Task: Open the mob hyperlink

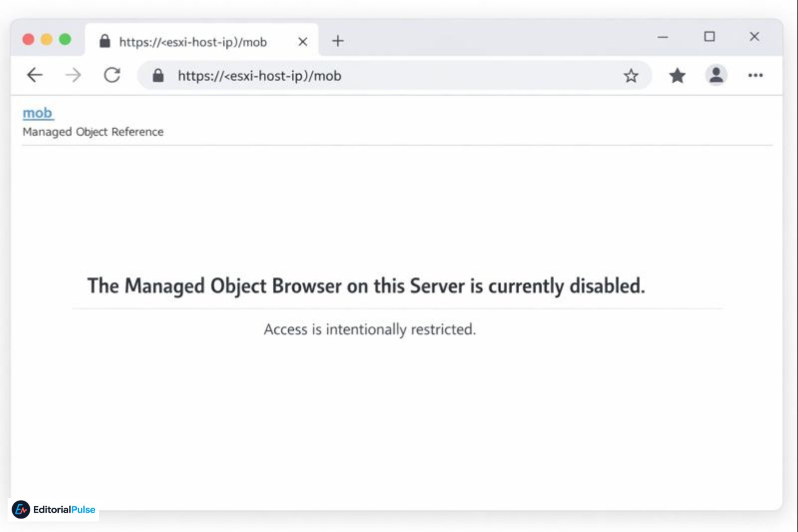Action: tap(37, 113)
